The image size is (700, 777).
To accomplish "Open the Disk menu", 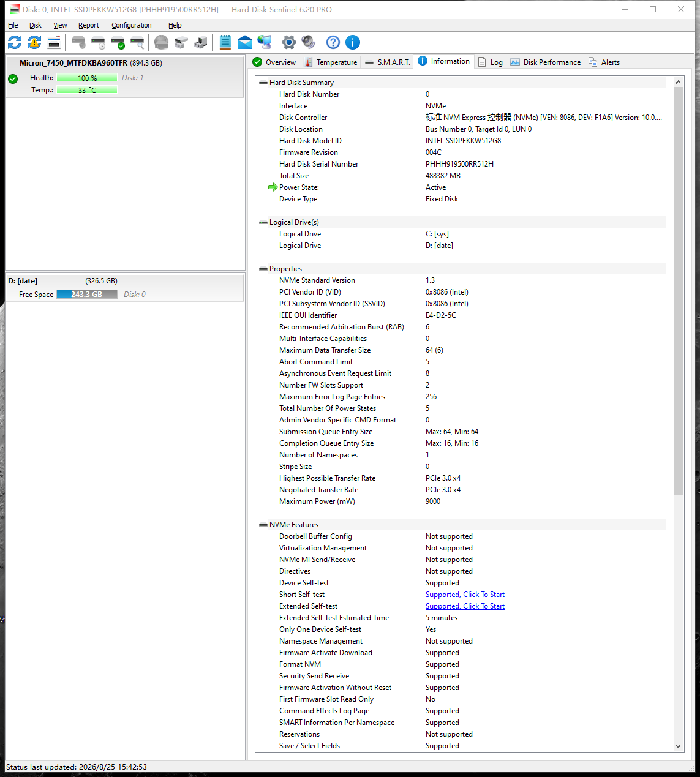I will click(36, 25).
